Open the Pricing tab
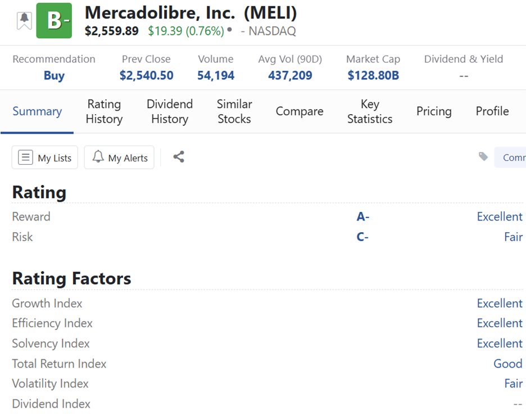 pyautogui.click(x=434, y=111)
